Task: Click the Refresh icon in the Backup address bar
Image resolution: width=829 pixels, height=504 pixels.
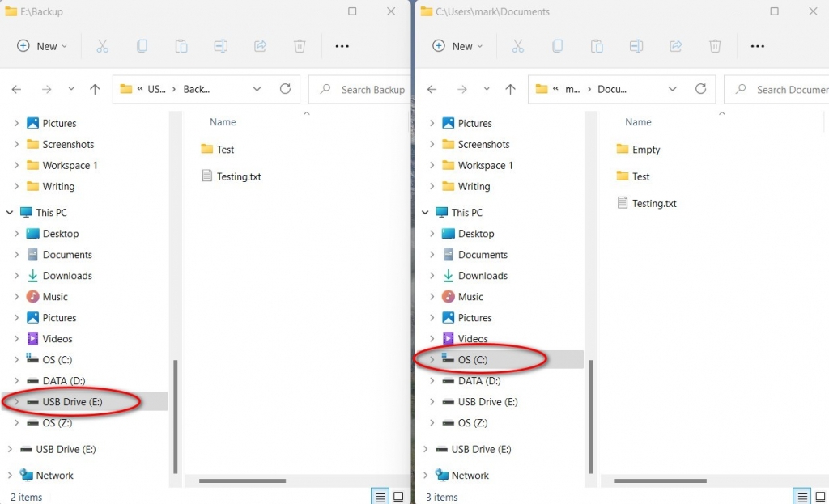Action: click(286, 89)
